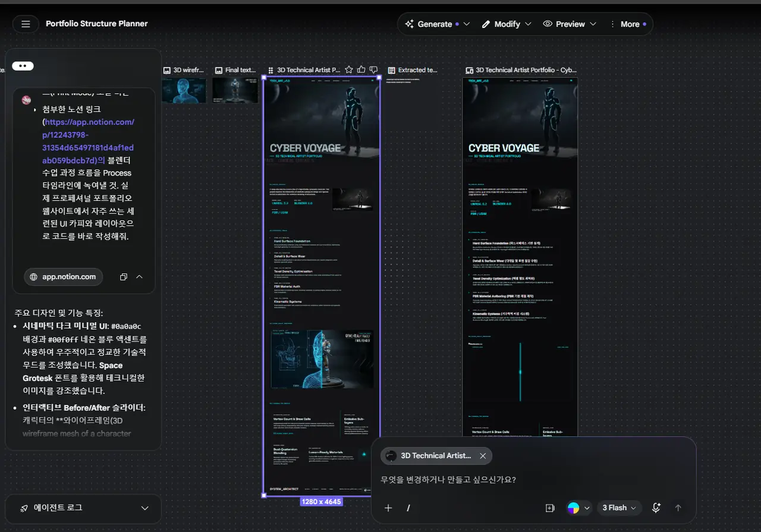Click the drag-handle icon of the selected frame
Image resolution: width=761 pixels, height=532 pixels.
(x=271, y=70)
